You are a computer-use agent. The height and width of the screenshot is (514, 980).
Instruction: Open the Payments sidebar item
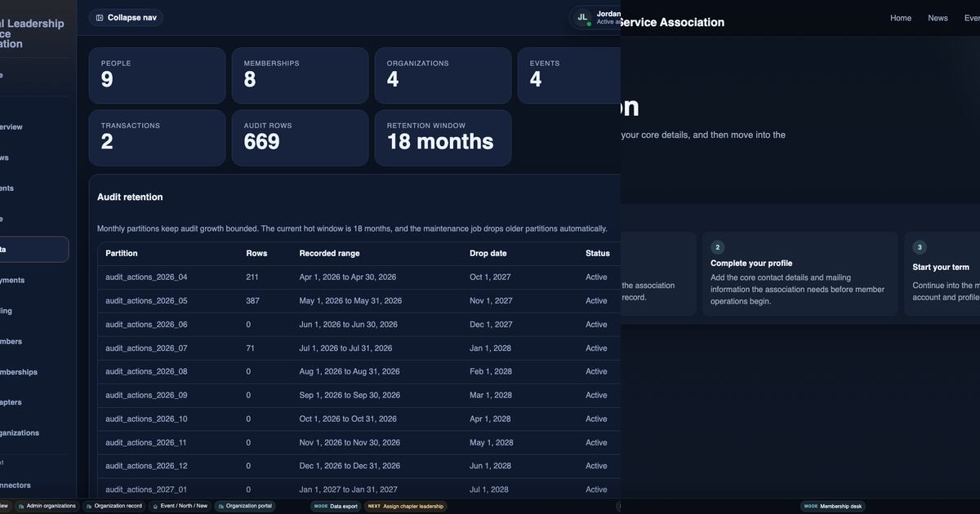pos(34,280)
